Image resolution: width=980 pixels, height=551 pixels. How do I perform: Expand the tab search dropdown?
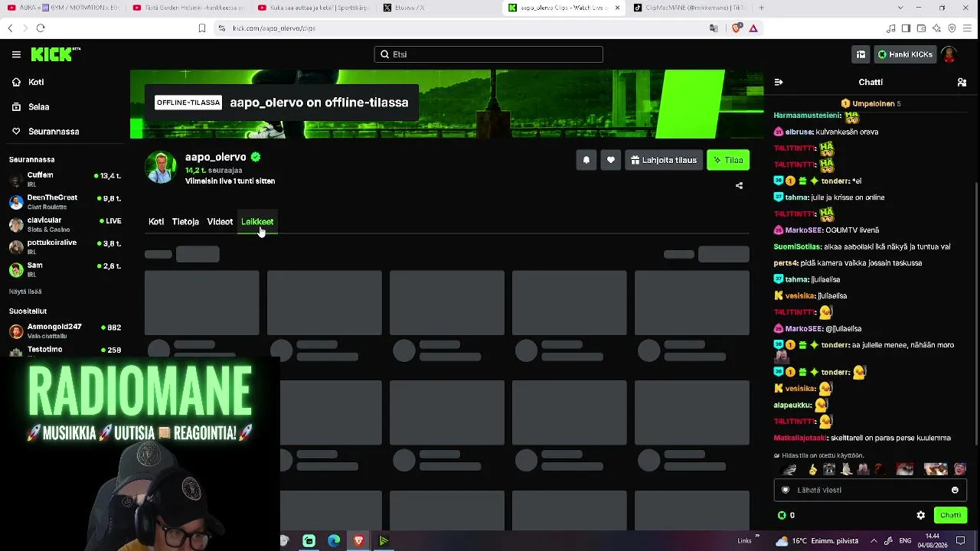[x=900, y=8]
